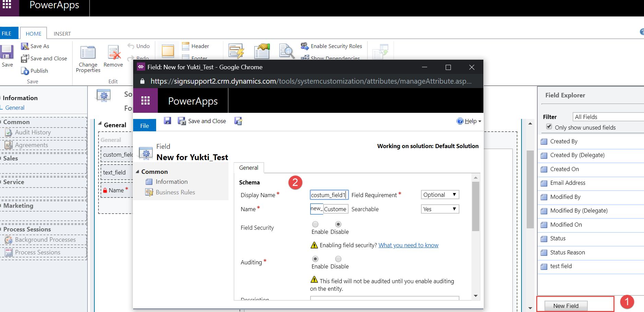644x312 pixels.
Task: Select the text_field control on the form
Action: pos(117,172)
